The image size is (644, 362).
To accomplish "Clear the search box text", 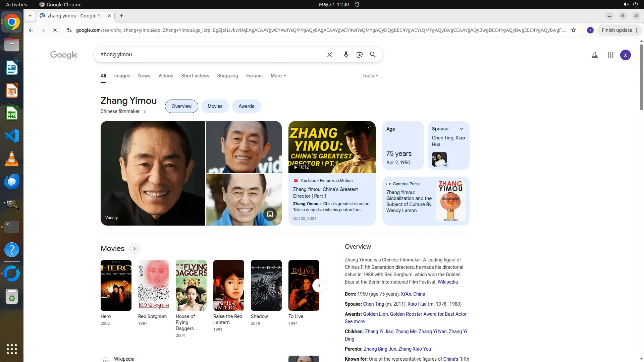I will pos(329,55).
